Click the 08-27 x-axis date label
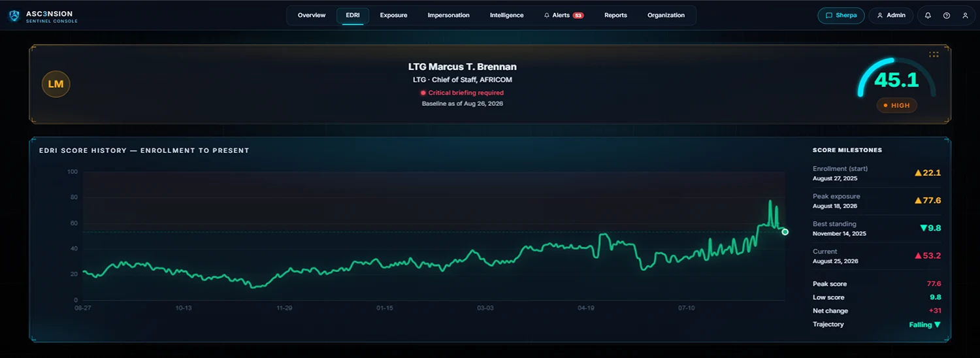This screenshot has height=358, width=980. click(83, 308)
